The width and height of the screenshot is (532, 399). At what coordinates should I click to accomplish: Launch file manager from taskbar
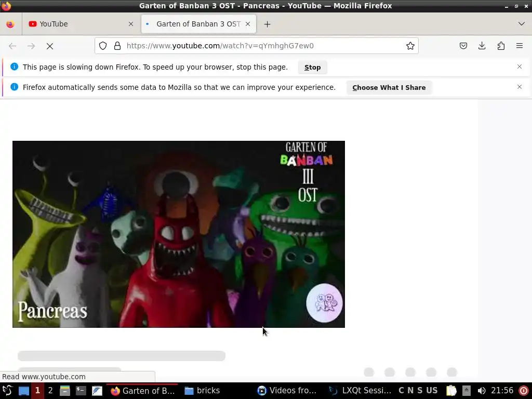click(65, 391)
